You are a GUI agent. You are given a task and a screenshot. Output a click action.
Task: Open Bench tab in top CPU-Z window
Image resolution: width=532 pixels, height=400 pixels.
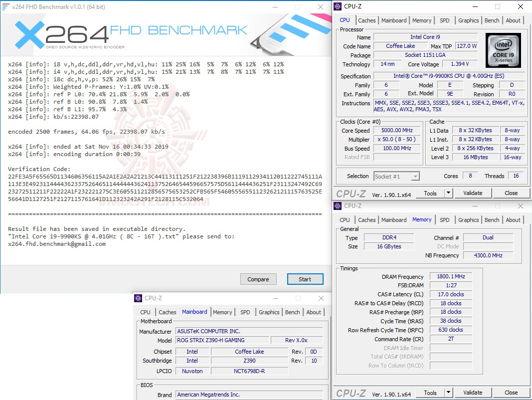click(x=492, y=20)
